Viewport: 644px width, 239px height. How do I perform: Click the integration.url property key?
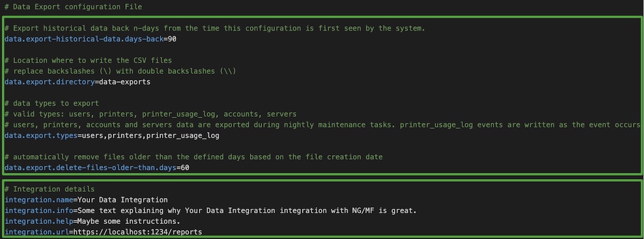(37, 232)
